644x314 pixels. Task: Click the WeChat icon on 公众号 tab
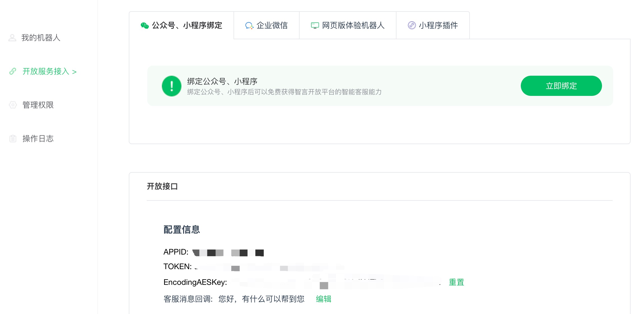point(144,26)
